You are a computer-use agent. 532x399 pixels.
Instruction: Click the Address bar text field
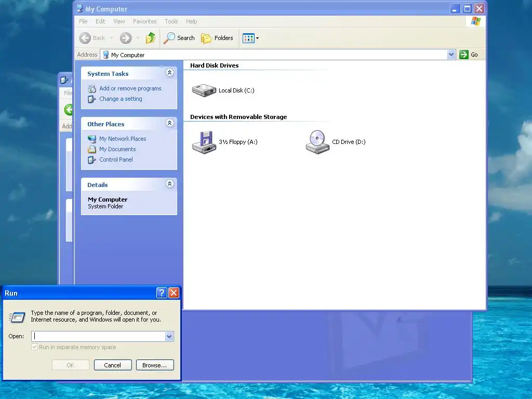[x=278, y=55]
